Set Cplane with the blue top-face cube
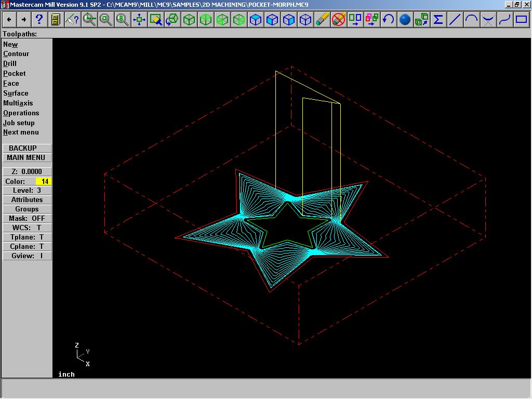The height and width of the screenshot is (399, 532). [x=256, y=20]
